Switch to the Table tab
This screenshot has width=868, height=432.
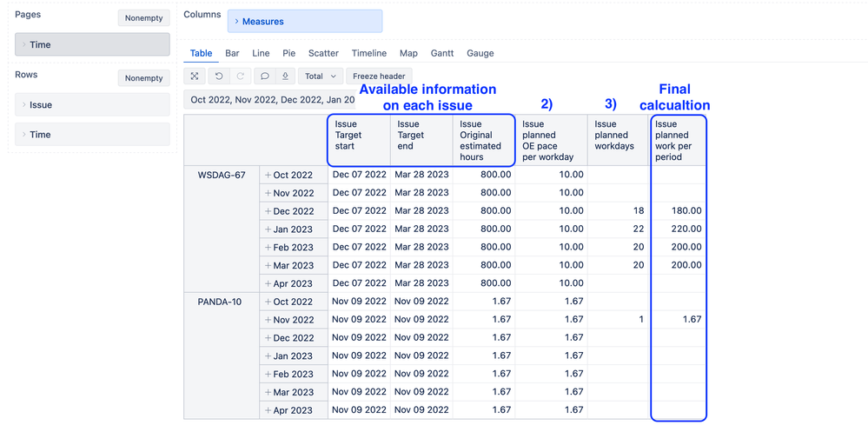click(x=201, y=53)
